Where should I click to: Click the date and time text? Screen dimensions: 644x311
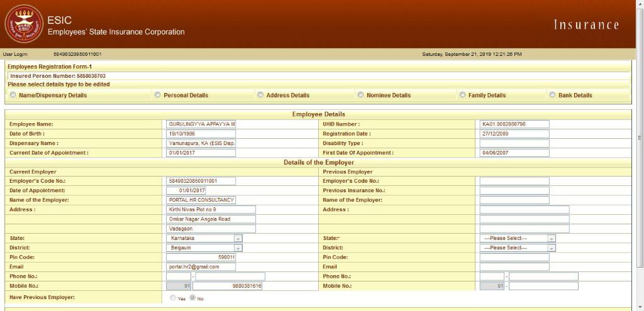[472, 54]
